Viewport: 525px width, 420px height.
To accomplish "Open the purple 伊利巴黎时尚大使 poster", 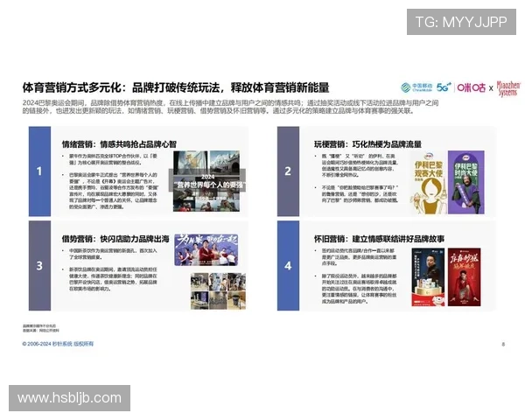I will (466, 183).
